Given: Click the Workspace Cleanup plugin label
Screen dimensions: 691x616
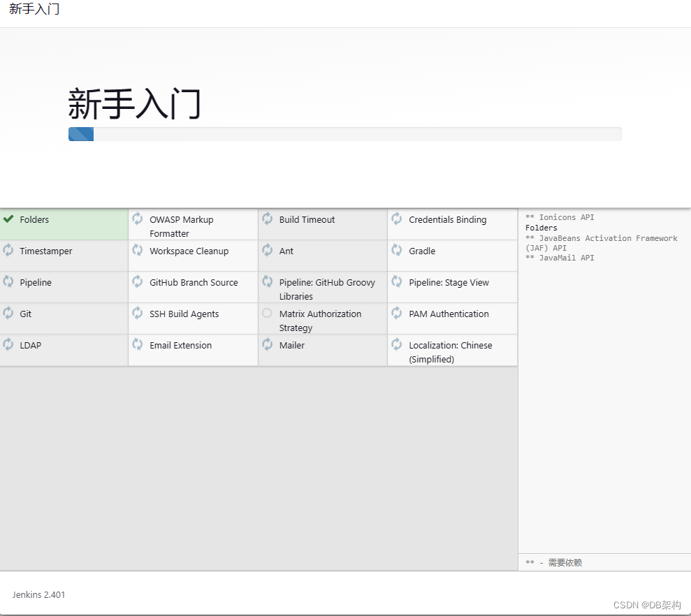Looking at the screenshot, I should (x=189, y=251).
